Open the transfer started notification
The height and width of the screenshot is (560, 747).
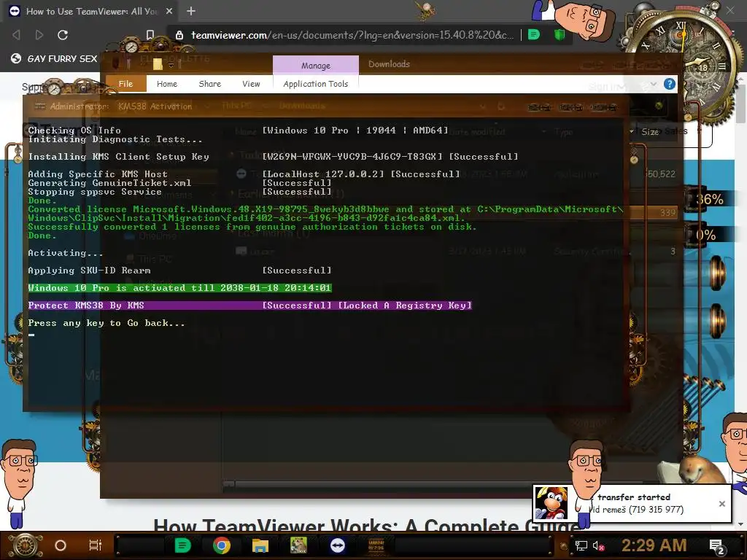[632, 503]
